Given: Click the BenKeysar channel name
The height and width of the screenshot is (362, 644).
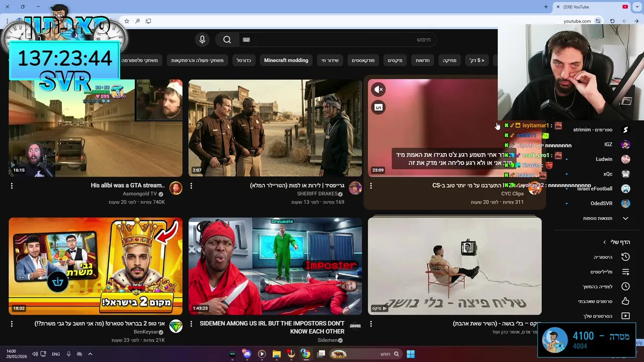Looking at the screenshot, I should pos(146,332).
